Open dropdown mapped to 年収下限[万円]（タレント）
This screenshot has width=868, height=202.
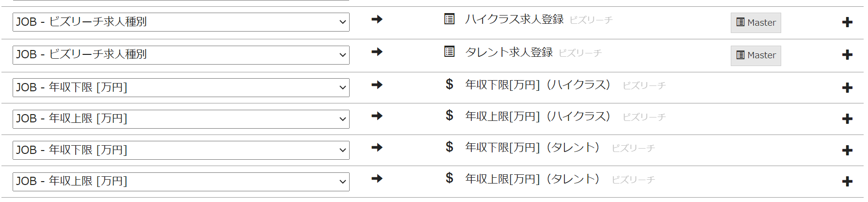[181, 151]
